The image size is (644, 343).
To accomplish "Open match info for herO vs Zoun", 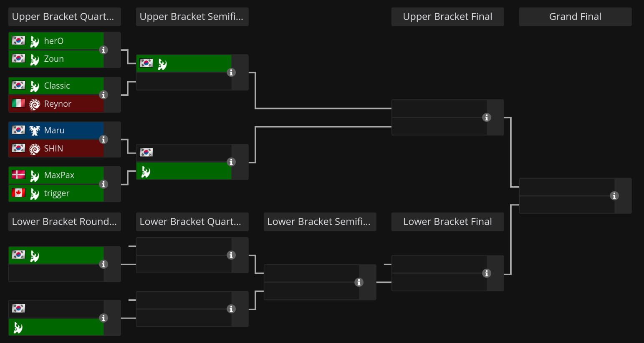I will tap(104, 50).
